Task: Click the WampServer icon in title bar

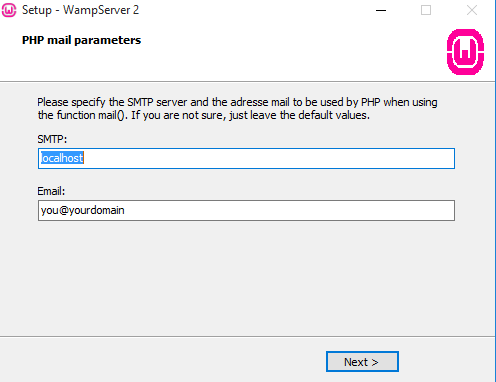Action: [9, 10]
